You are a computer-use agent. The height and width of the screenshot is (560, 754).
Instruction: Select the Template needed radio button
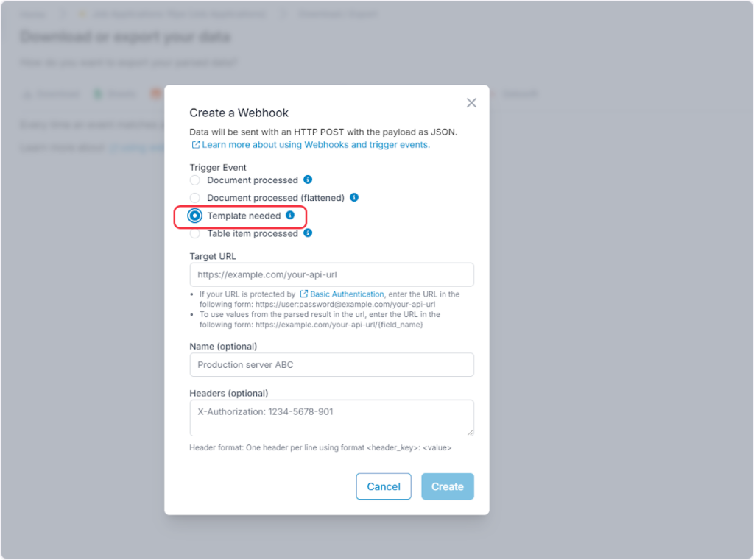click(194, 216)
